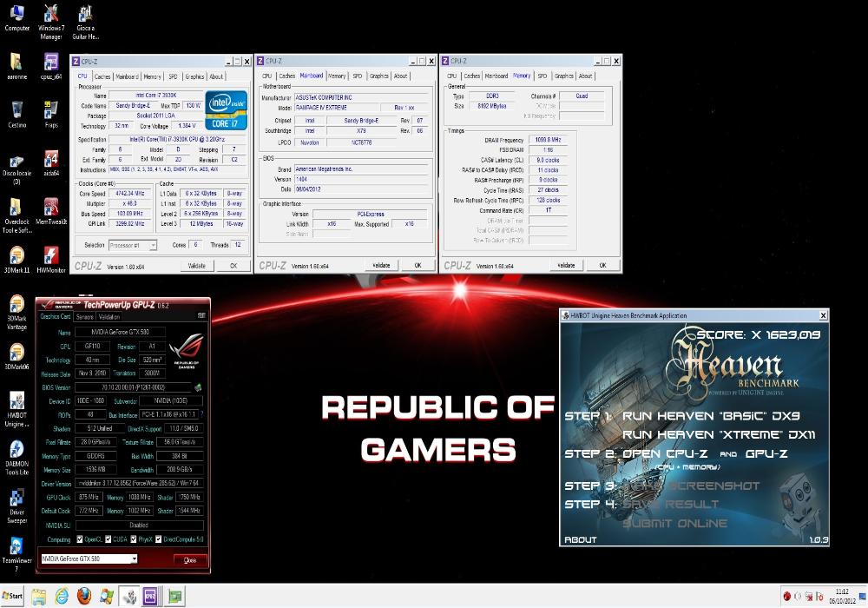Open About tab in the Memory CPU-Z window
The image size is (868, 608).
[x=585, y=76]
